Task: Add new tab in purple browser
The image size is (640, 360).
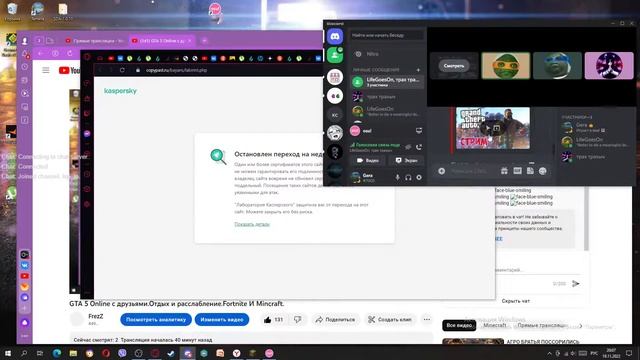Action: click(x=204, y=41)
